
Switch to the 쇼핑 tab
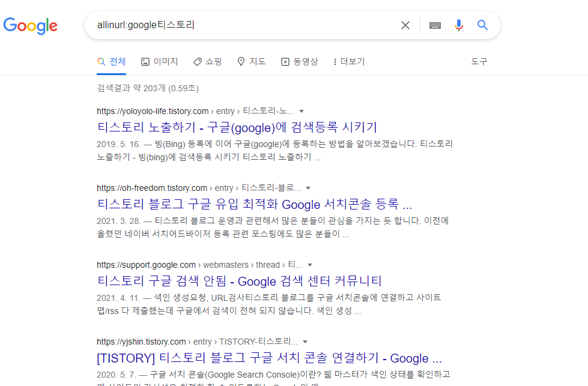coord(208,61)
